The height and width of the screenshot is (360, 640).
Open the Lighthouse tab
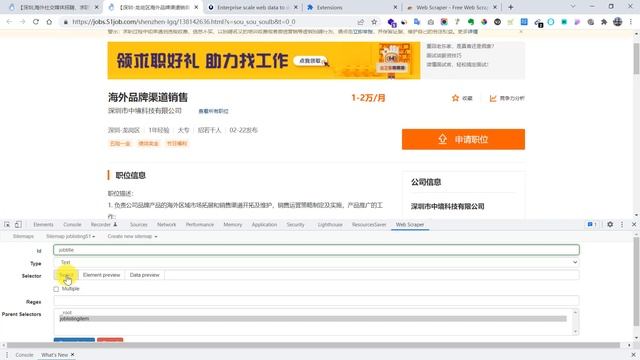[330, 224]
